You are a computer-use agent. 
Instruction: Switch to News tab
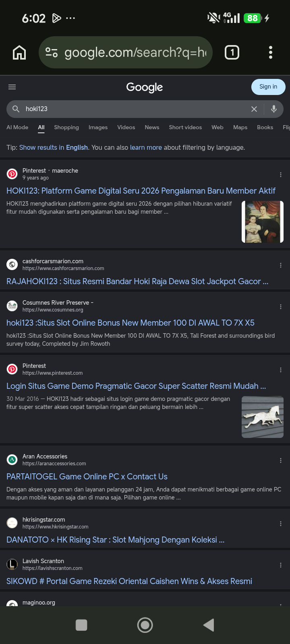[152, 127]
